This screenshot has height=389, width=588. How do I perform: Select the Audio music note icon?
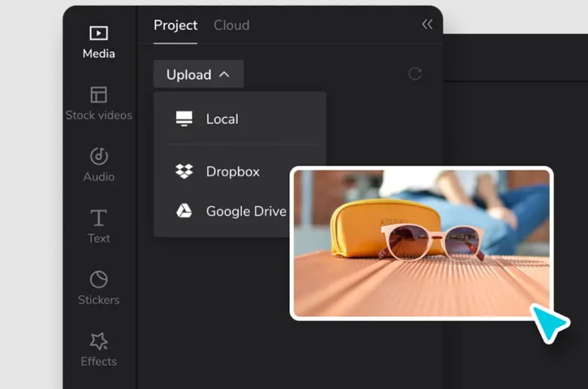(x=98, y=156)
